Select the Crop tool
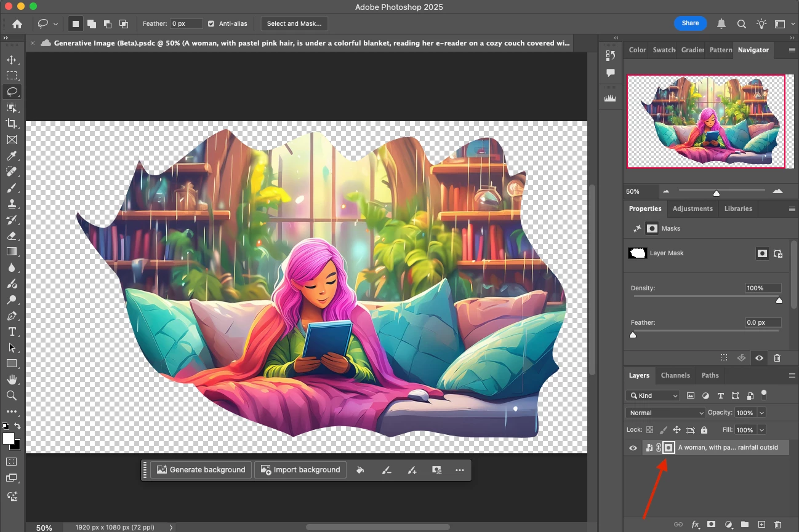 [x=11, y=124]
